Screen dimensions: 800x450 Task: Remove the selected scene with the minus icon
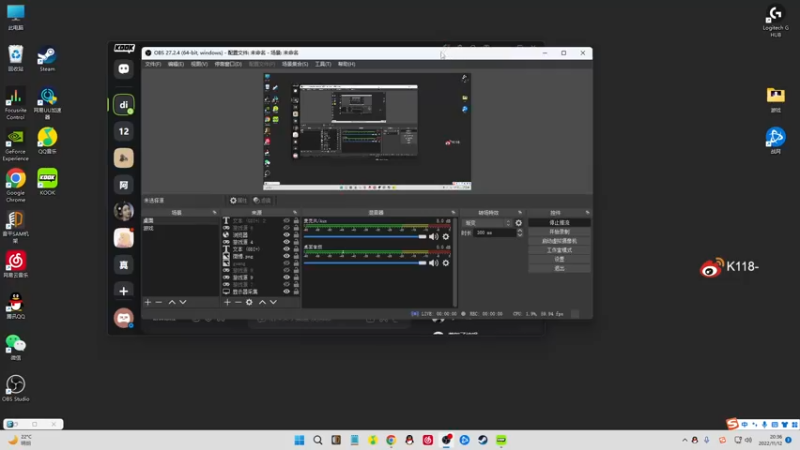(159, 302)
